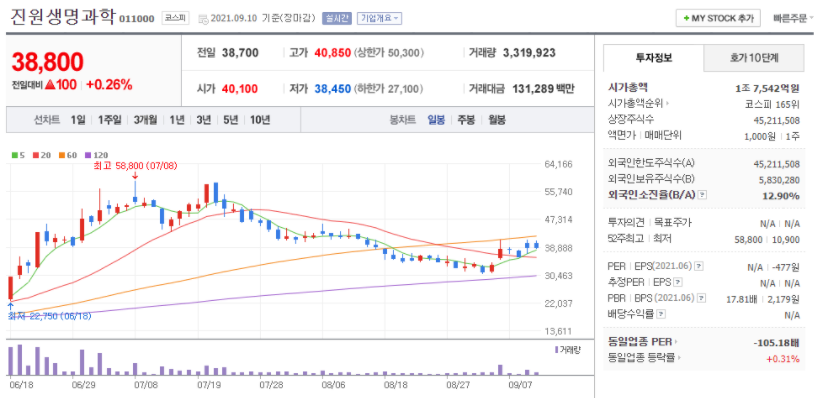Click the PBR BPS value 17.81배 2,179원
814x398 pixels.
[x=763, y=298]
